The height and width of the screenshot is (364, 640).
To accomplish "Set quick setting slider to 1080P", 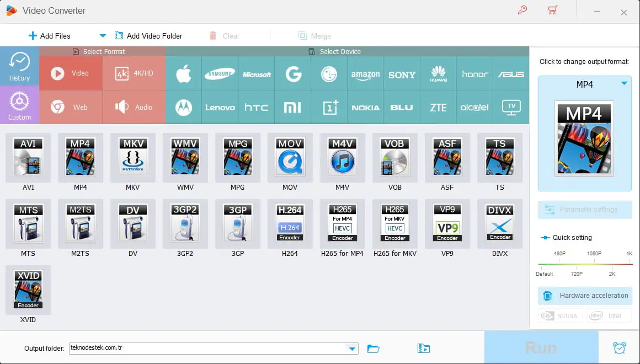I will click(x=594, y=264).
